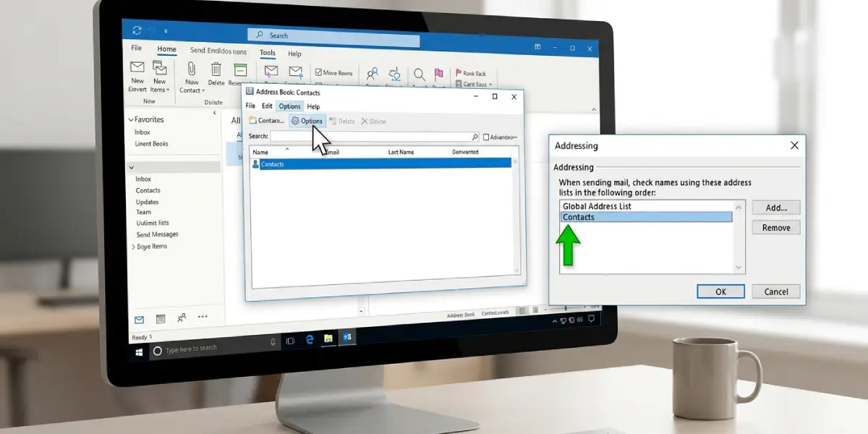Sort by the Last Name column header
The image size is (868, 434).
(401, 152)
